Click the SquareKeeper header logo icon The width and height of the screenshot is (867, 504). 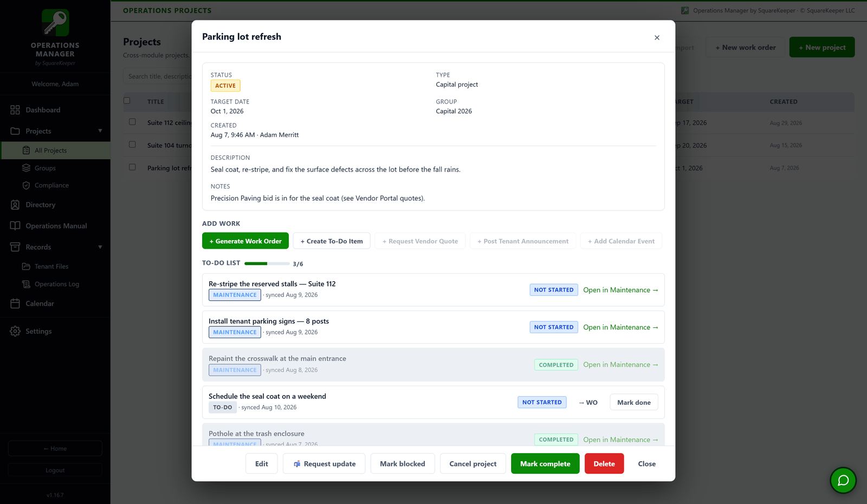coord(685,10)
